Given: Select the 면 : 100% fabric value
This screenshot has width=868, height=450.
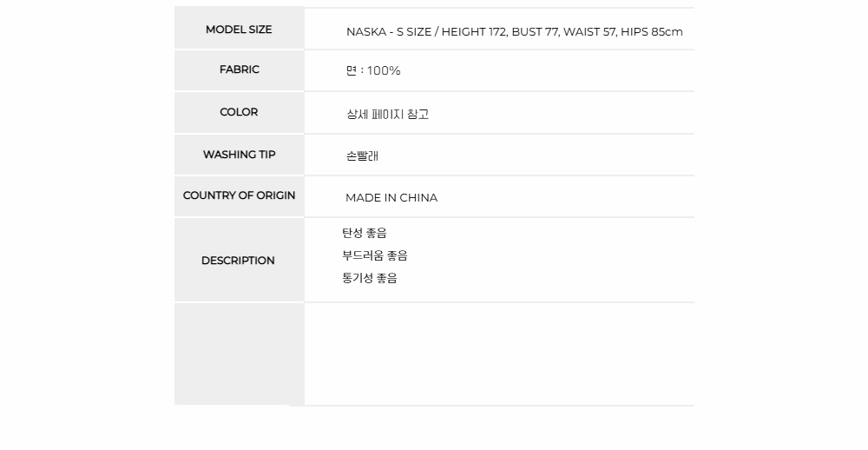Looking at the screenshot, I should tap(373, 70).
